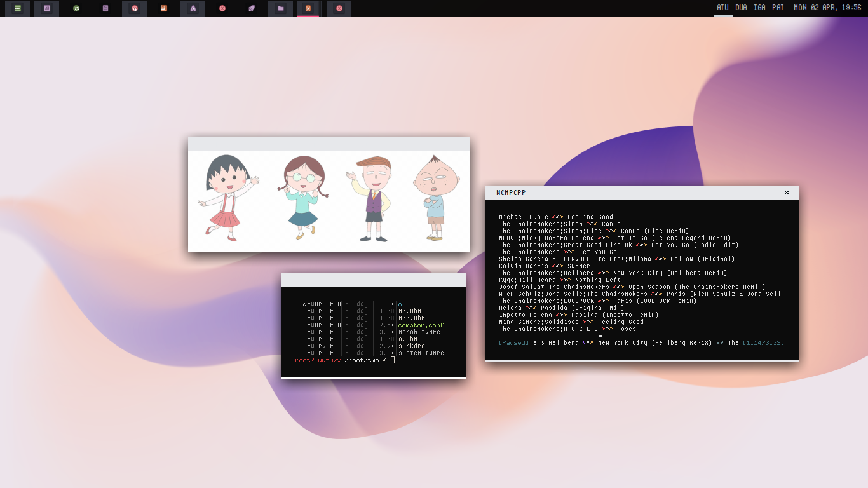Click the image viewer window title bar
This screenshot has width=868, height=488.
(x=329, y=144)
